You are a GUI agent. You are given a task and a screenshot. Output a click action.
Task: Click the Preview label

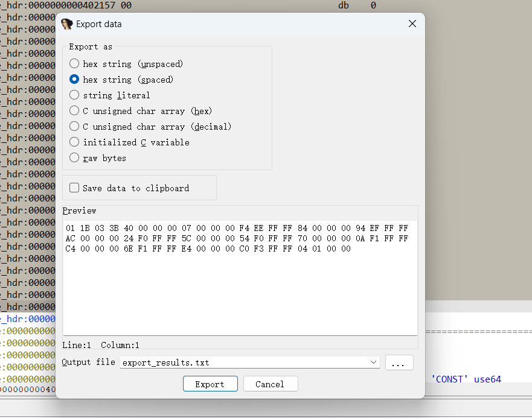click(x=79, y=211)
